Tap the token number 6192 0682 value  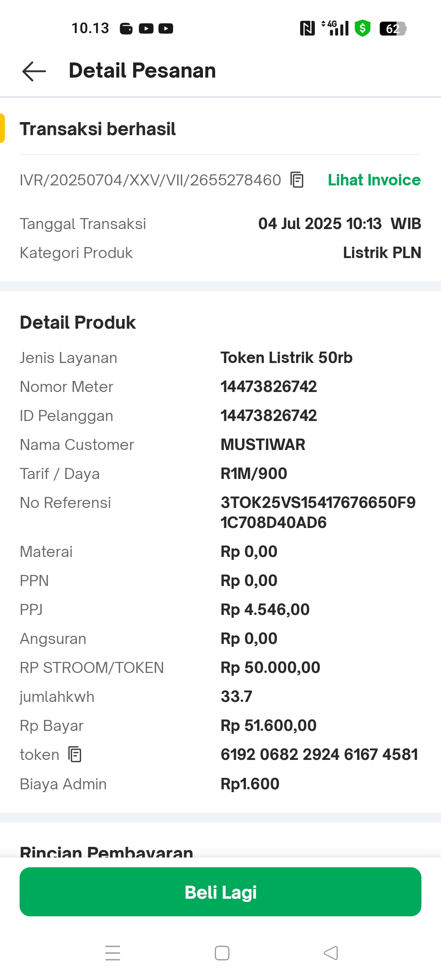pyautogui.click(x=319, y=755)
